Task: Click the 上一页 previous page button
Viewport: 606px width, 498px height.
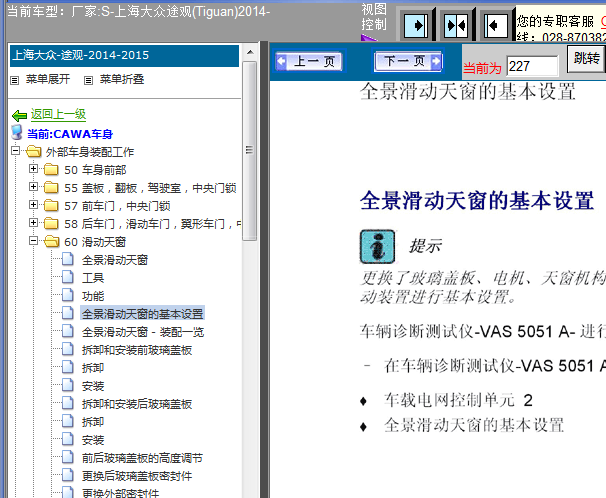Action: (x=309, y=61)
